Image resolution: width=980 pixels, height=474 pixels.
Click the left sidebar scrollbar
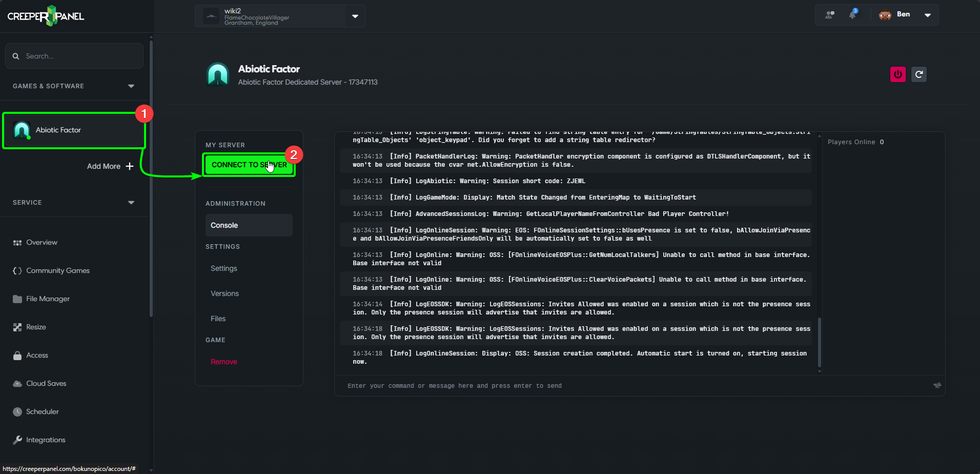(x=151, y=178)
